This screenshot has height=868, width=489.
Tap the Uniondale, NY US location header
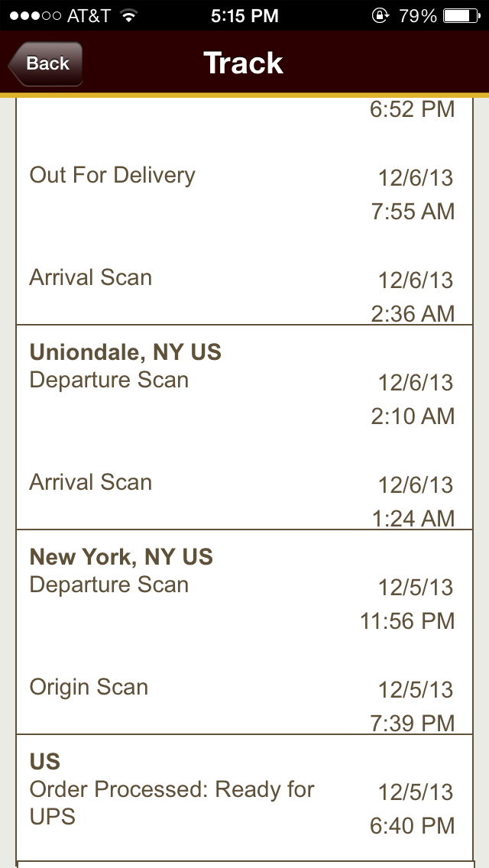tap(125, 352)
